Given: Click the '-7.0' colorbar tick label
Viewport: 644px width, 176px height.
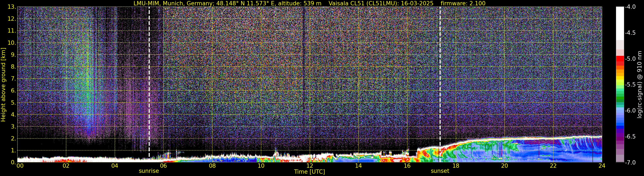Looking at the screenshot, I should tap(630, 163).
